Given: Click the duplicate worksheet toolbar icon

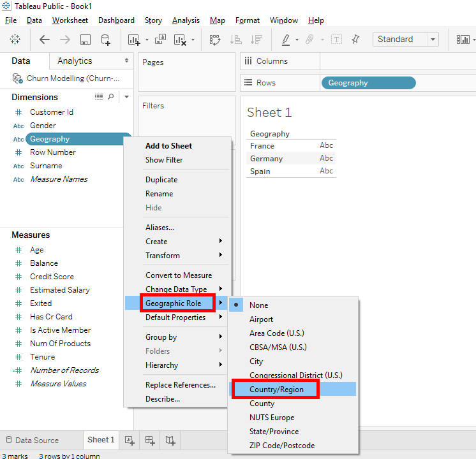Looking at the screenshot, I should (160, 40).
